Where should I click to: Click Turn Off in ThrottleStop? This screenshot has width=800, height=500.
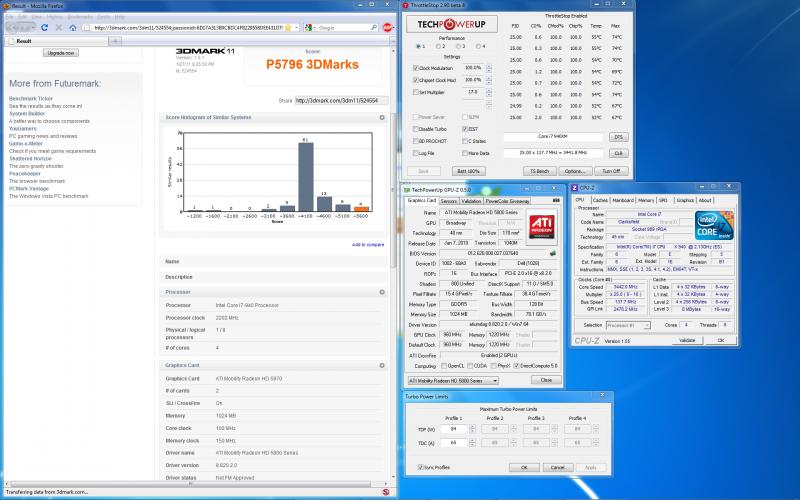pos(611,171)
